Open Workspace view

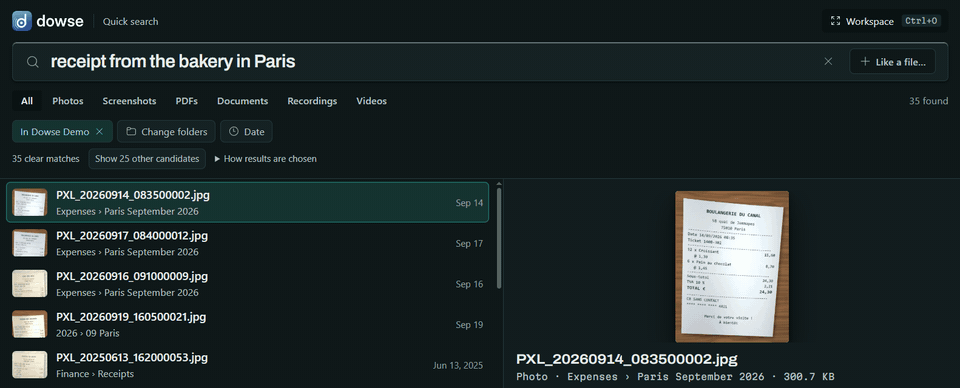pos(886,21)
